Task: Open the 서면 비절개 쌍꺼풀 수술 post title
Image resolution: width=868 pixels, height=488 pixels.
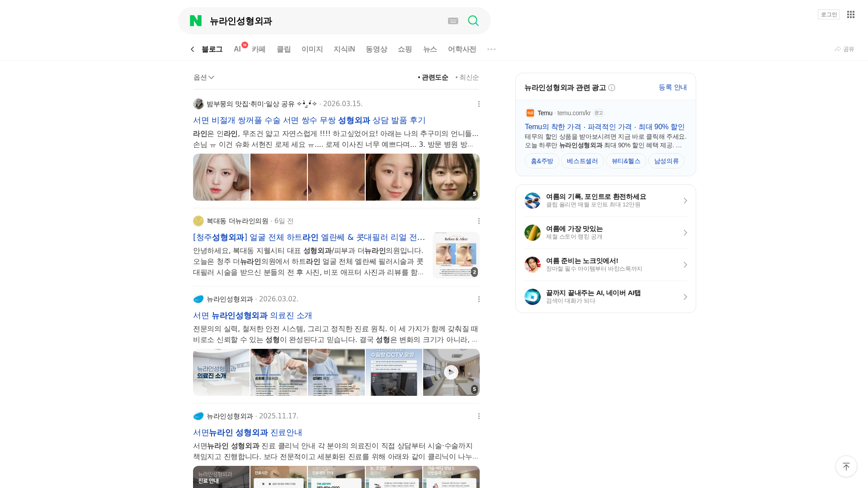Action: point(309,120)
